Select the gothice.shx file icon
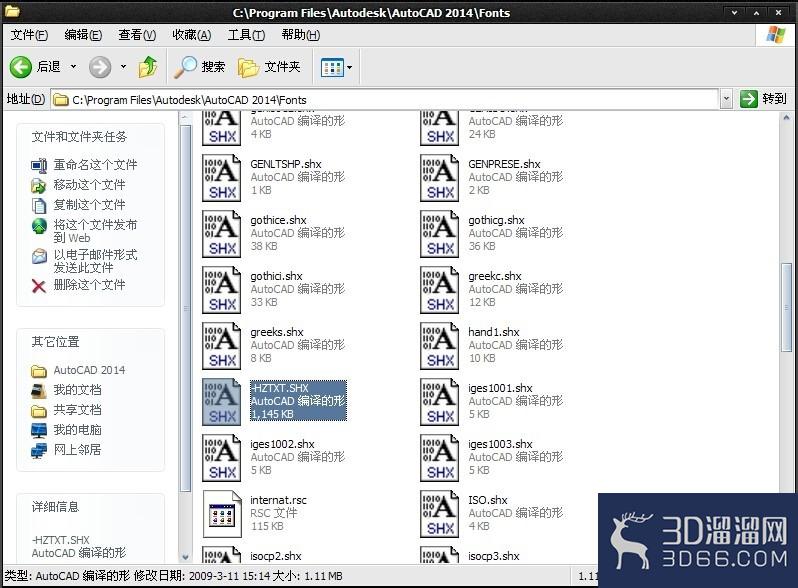 click(221, 234)
